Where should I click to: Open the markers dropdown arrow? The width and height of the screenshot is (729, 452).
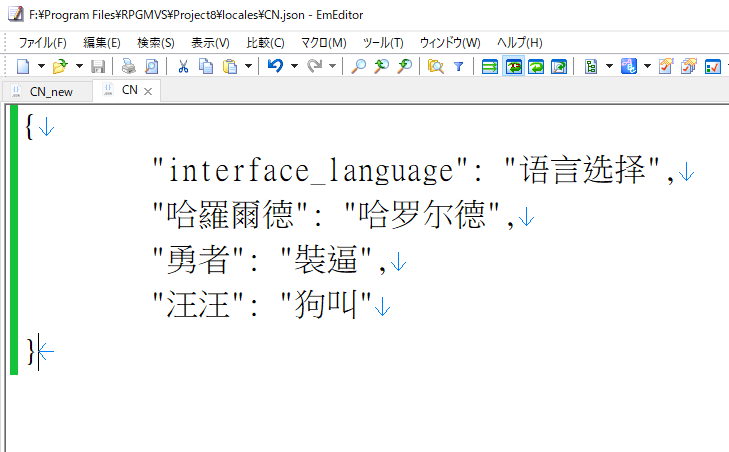click(x=648, y=66)
